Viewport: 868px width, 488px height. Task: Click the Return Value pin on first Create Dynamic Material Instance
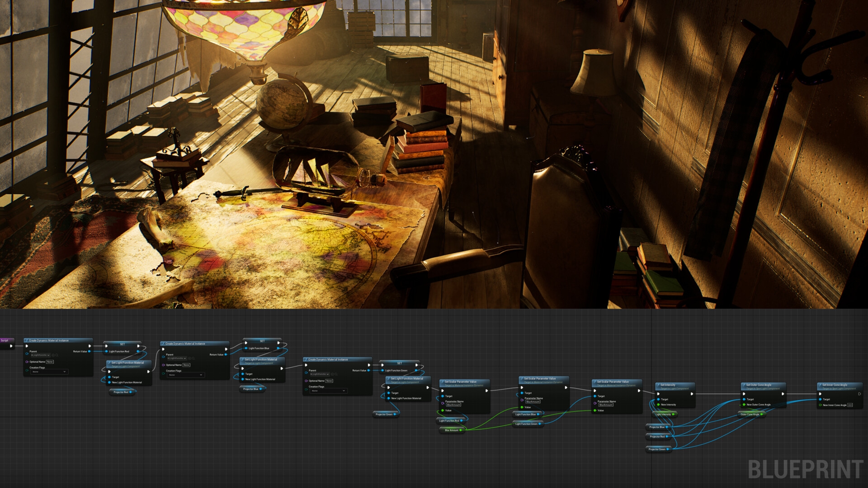[x=90, y=351]
